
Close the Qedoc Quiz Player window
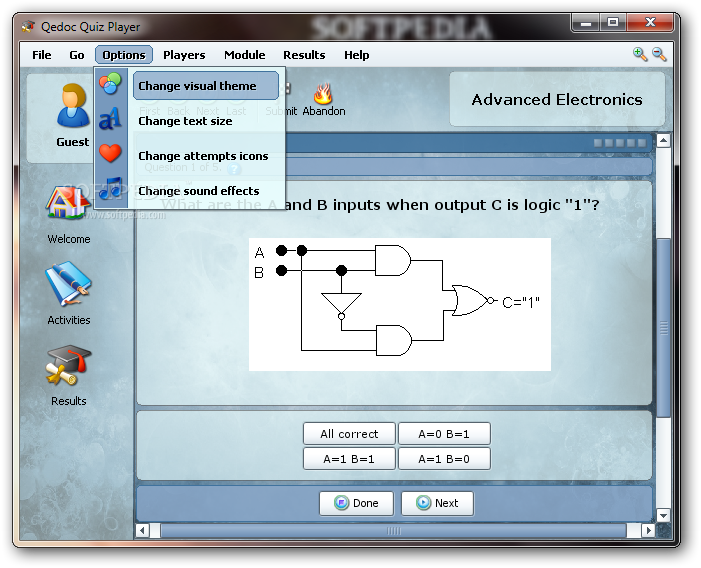pyautogui.click(x=650, y=23)
